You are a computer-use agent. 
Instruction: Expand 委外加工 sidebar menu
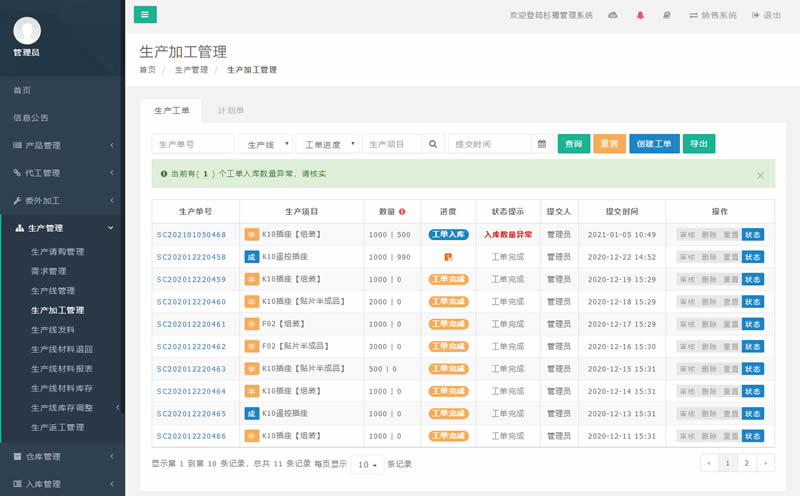62,201
